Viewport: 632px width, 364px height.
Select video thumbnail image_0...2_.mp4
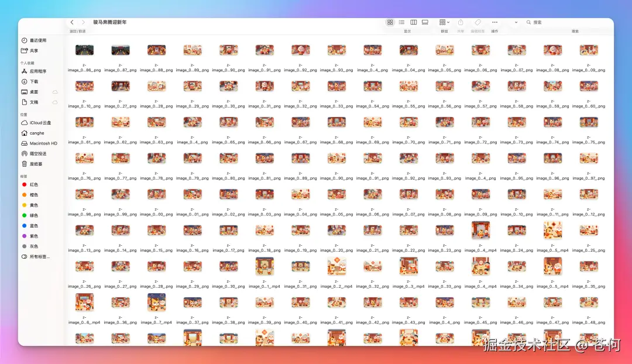(336, 266)
